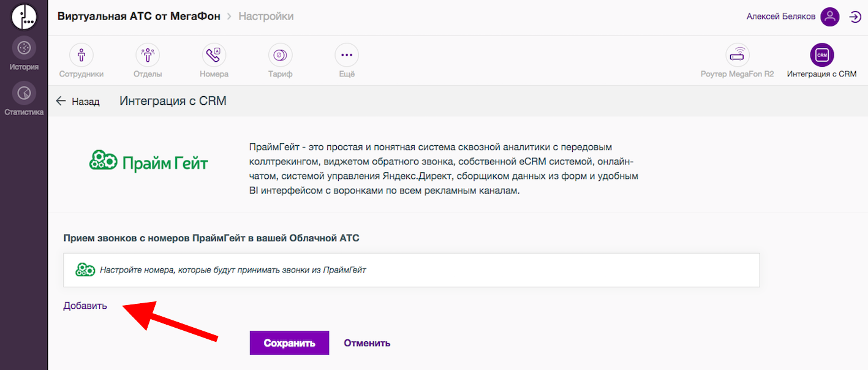Click the Настройте номера hint text
The image size is (868, 370).
(x=233, y=270)
